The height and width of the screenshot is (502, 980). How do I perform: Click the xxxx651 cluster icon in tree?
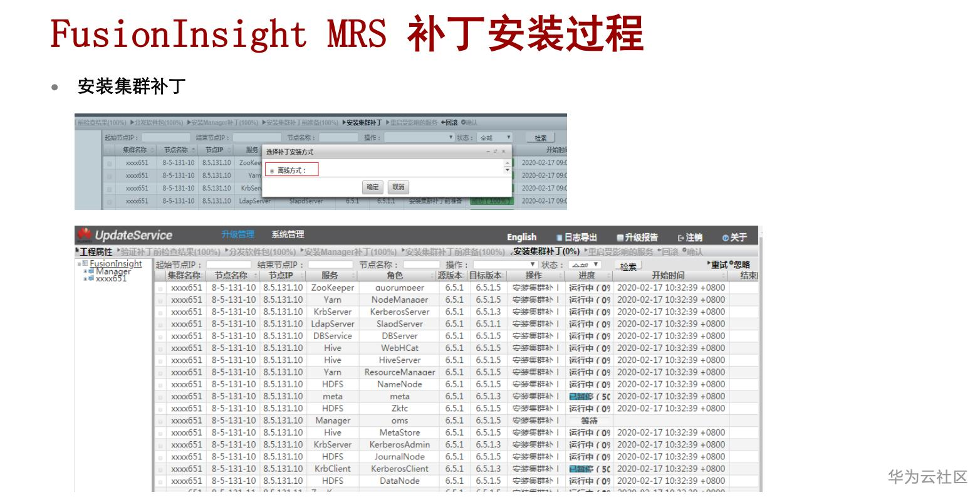[x=91, y=278]
